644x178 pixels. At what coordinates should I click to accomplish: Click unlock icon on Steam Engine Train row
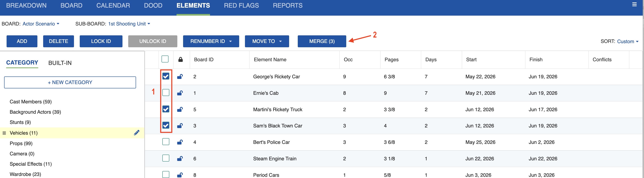pyautogui.click(x=180, y=158)
